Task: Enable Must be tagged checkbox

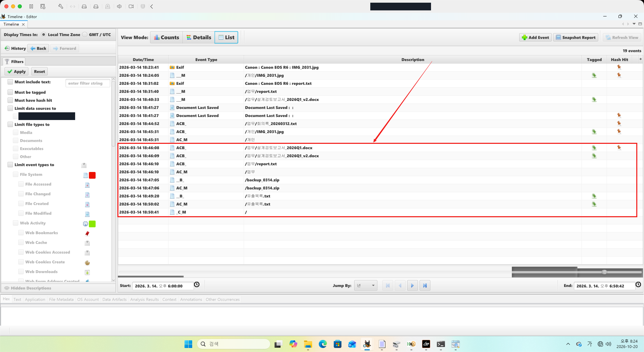Action: pos(10,92)
